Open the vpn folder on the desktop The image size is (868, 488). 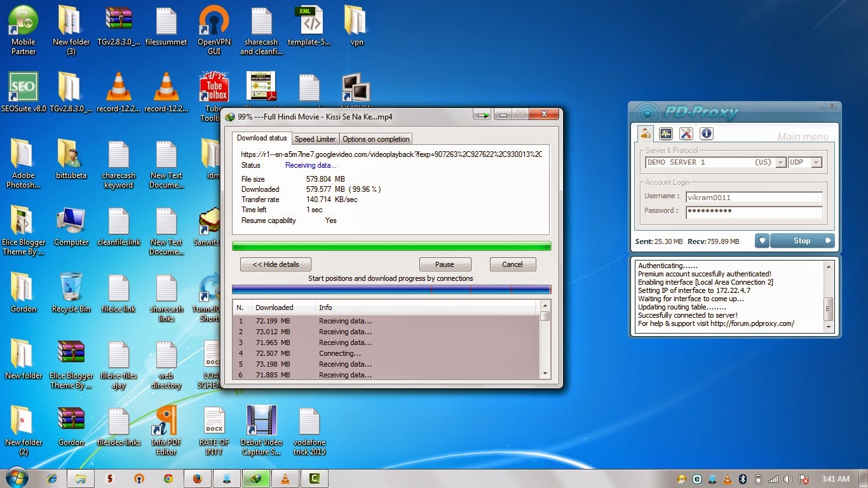click(356, 25)
